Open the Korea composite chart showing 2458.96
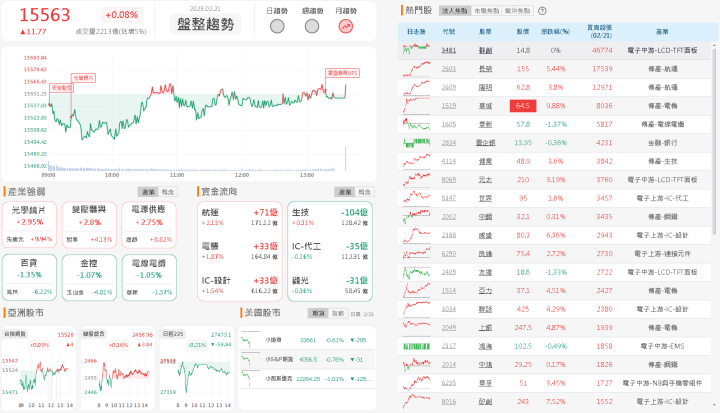720x413 pixels. coord(118,368)
